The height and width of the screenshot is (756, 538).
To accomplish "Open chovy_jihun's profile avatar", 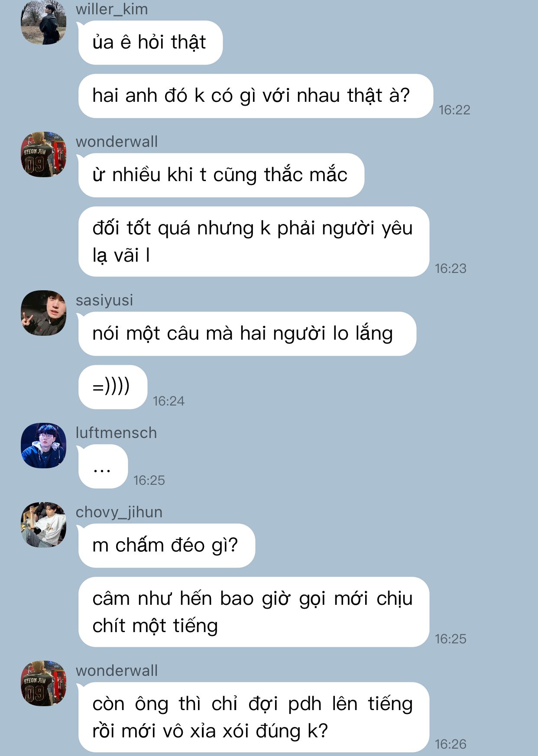I will point(43,525).
